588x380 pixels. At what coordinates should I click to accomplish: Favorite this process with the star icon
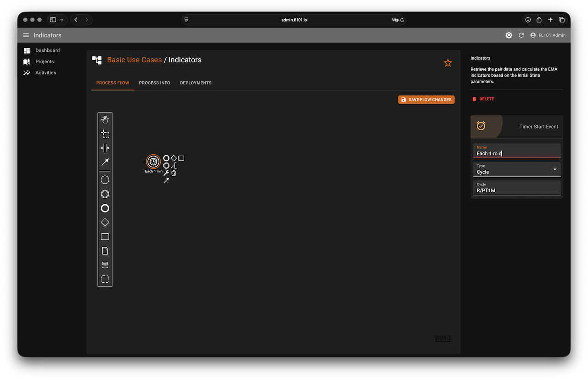point(448,63)
